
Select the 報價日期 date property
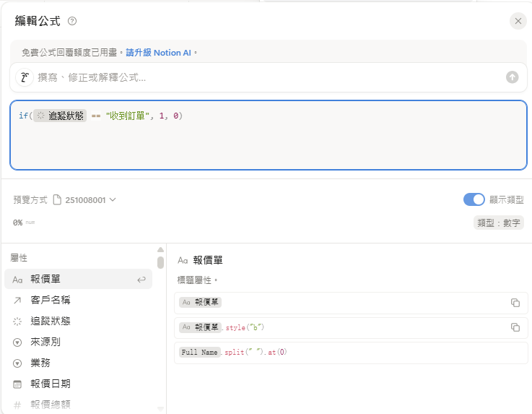[51, 384]
